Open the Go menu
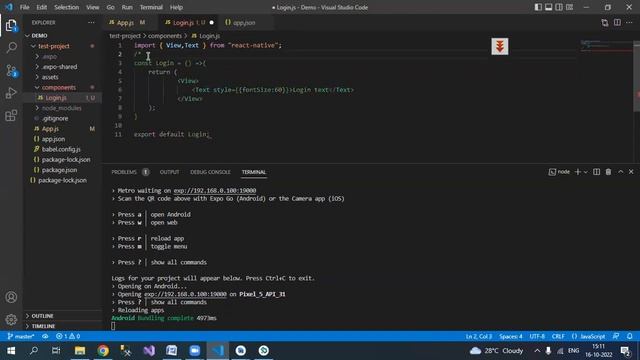Image resolution: width=640 pixels, height=360 pixels. tap(111, 7)
